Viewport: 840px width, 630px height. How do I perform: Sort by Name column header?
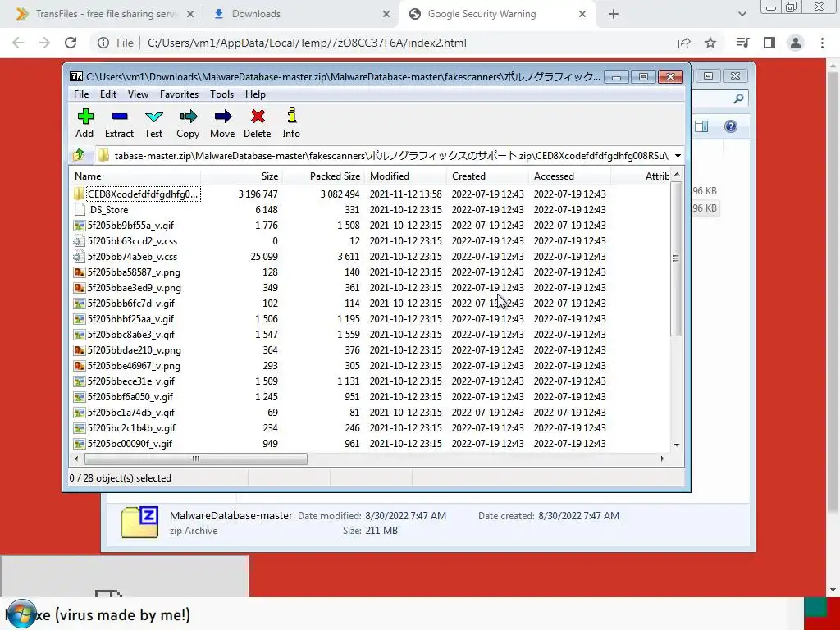(x=135, y=176)
